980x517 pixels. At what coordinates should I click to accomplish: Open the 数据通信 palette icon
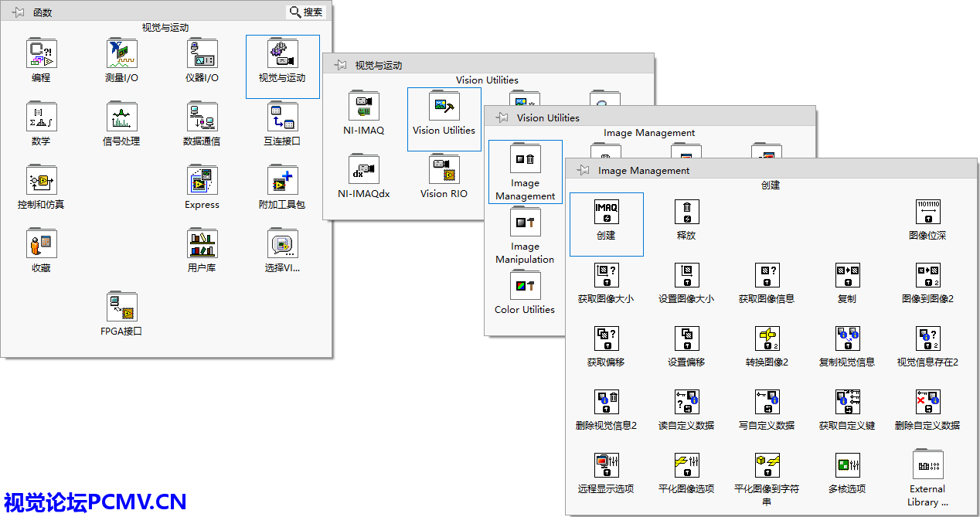click(x=202, y=117)
